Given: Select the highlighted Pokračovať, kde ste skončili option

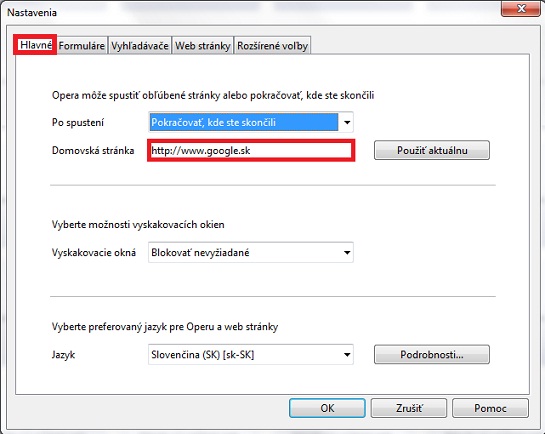Looking at the screenshot, I should tap(244, 122).
